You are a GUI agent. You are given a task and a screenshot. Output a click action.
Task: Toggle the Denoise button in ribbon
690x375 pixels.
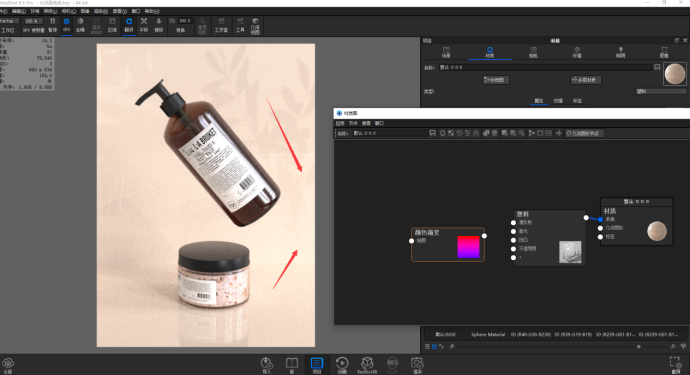point(80,25)
